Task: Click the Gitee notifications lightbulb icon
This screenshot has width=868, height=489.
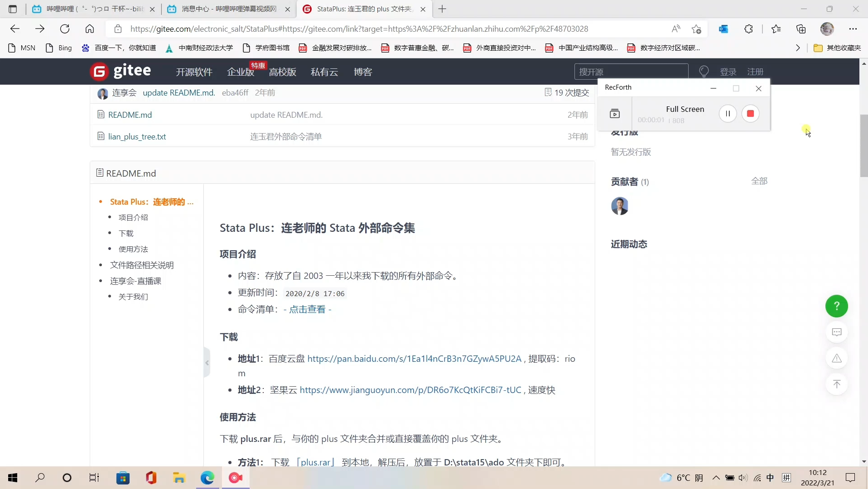Action: 704,72
